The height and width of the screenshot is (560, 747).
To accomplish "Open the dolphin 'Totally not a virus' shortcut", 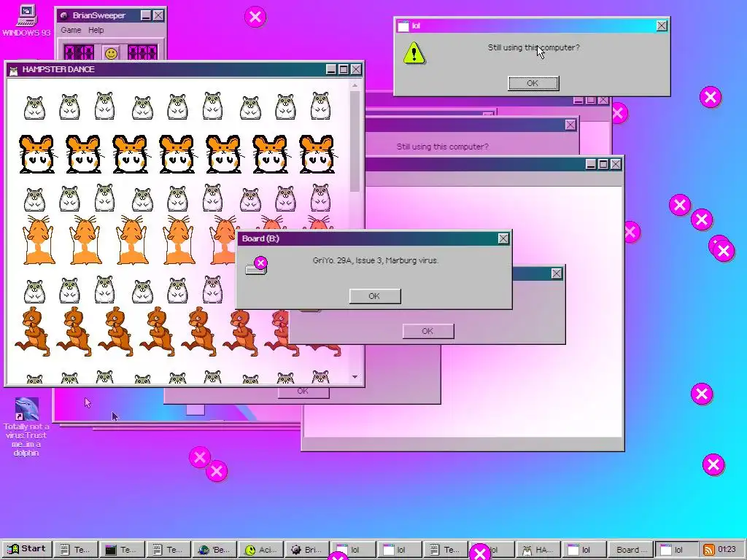I will [x=26, y=427].
